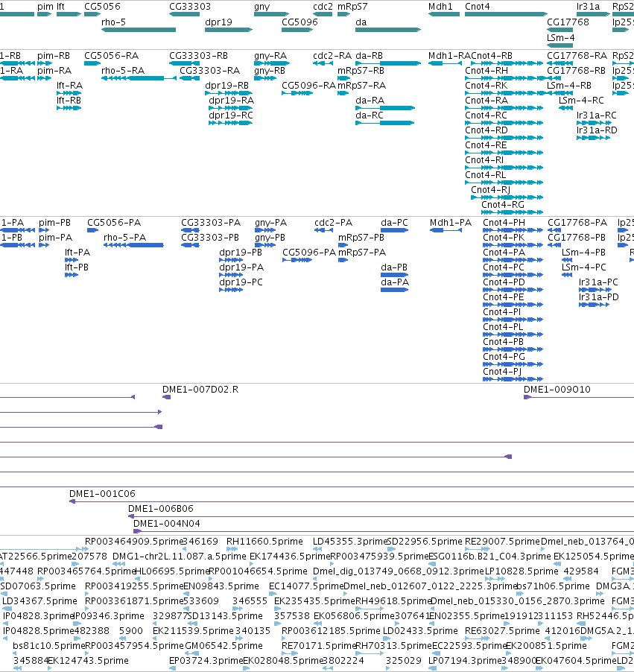Select the gny gene label
The width and height of the screenshot is (634, 672).
click(262, 7)
